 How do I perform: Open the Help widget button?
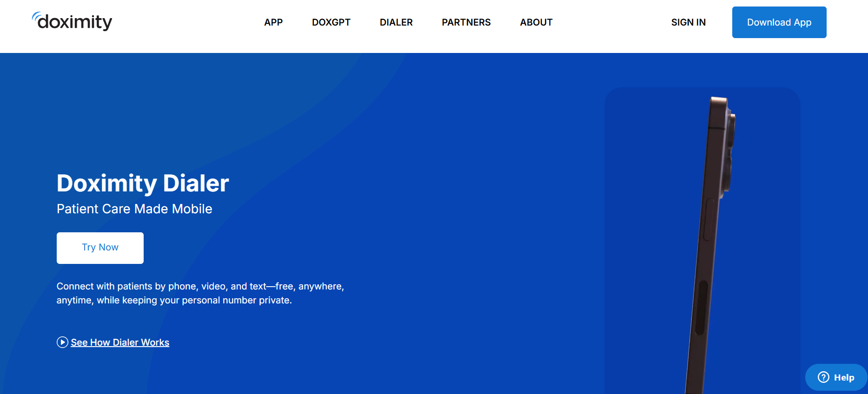(836, 377)
